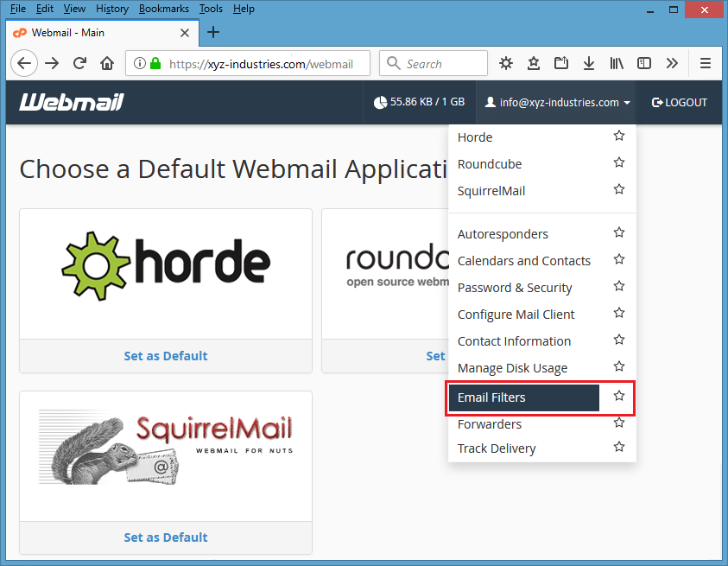The height and width of the screenshot is (566, 728).
Task: Go to the browser Home page
Action: pyautogui.click(x=107, y=63)
